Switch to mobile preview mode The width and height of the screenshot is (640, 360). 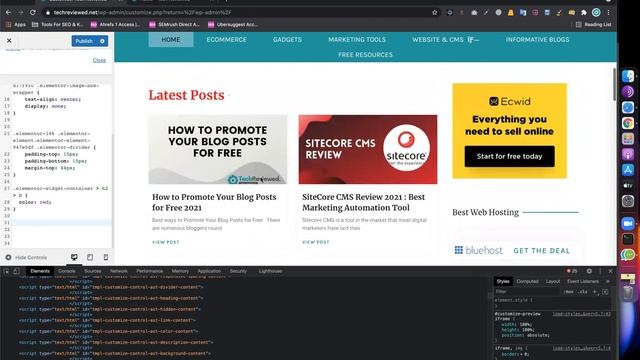pos(106,257)
